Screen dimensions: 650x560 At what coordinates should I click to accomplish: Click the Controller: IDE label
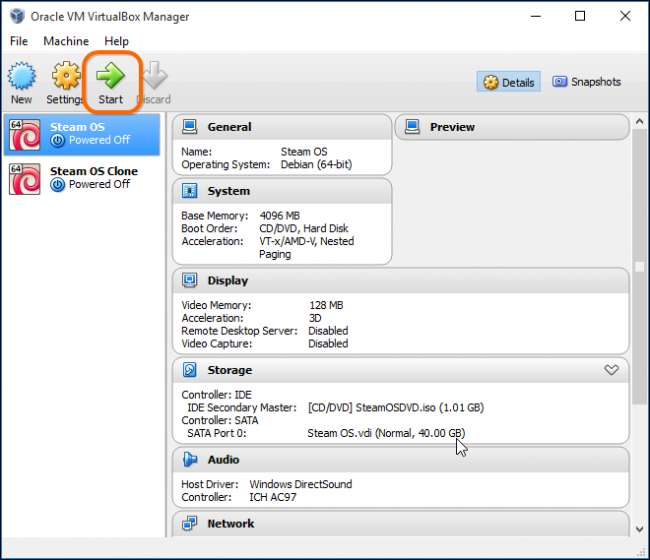(216, 395)
